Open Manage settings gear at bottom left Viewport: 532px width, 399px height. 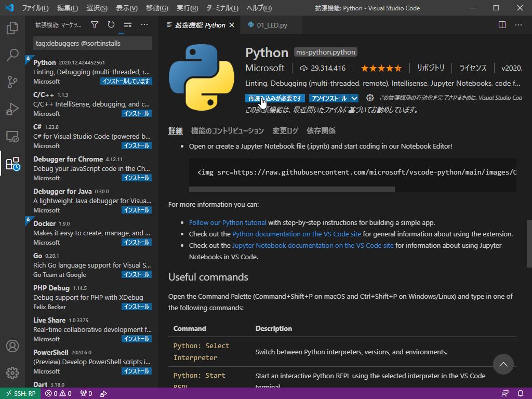coord(12,373)
